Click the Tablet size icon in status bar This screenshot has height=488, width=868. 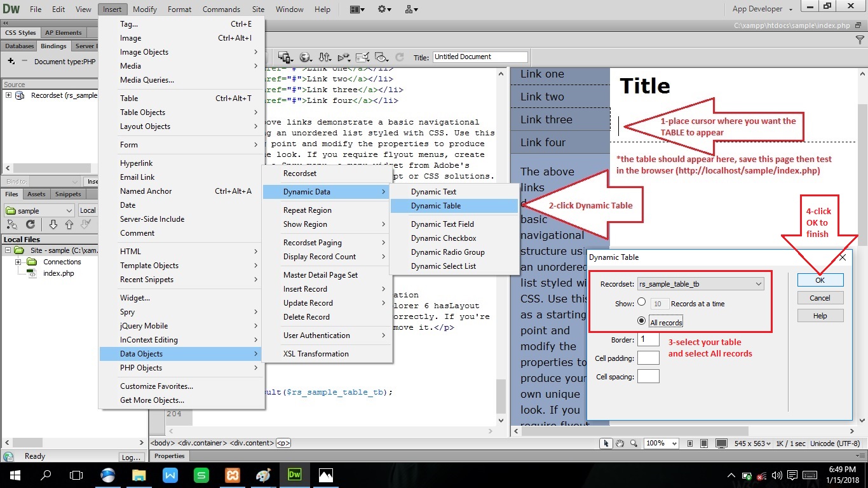pyautogui.click(x=705, y=443)
